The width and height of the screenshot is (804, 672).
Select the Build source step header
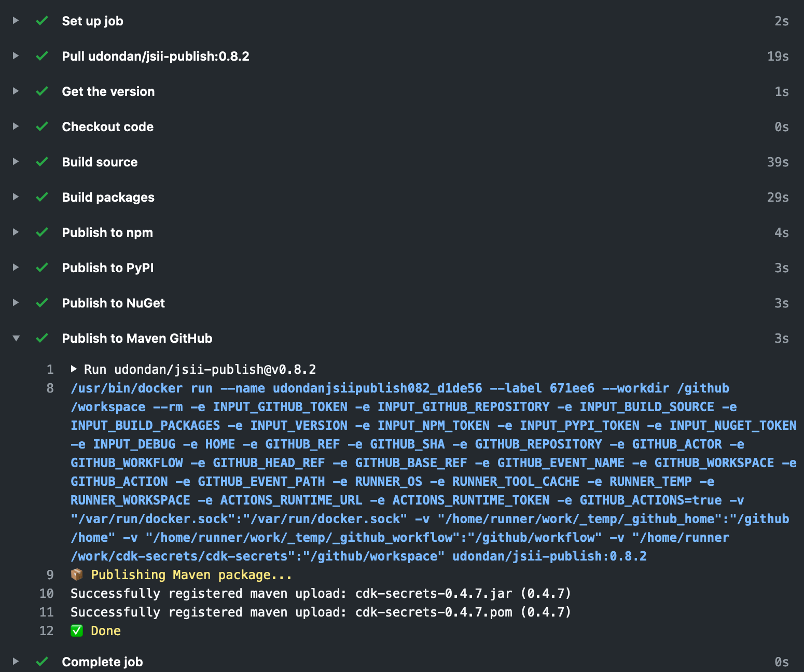pyautogui.click(x=100, y=162)
